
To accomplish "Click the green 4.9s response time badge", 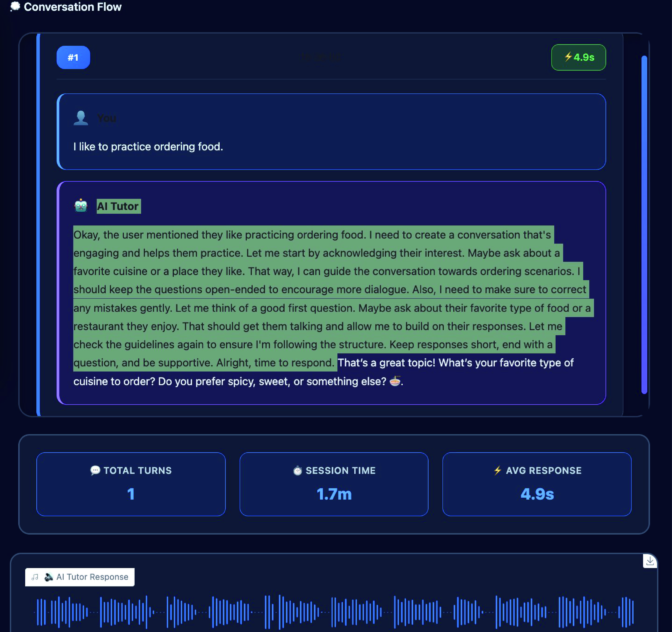I will 578,58.
